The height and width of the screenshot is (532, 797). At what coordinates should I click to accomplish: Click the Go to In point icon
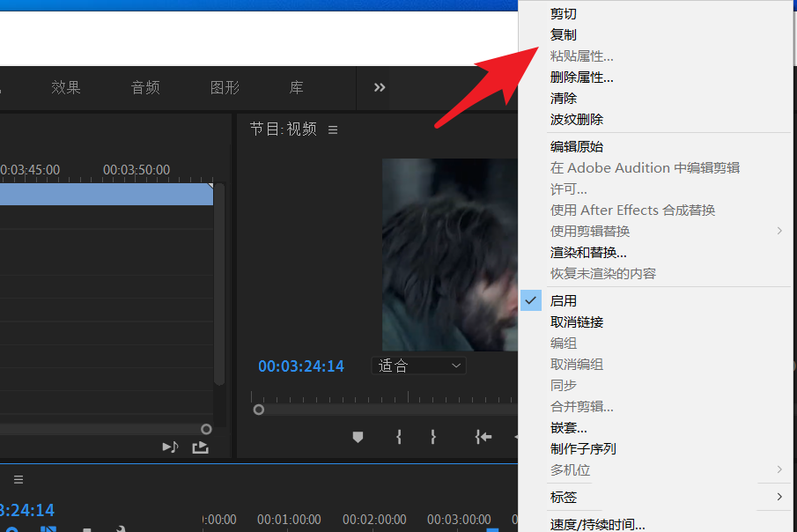tap(483, 437)
